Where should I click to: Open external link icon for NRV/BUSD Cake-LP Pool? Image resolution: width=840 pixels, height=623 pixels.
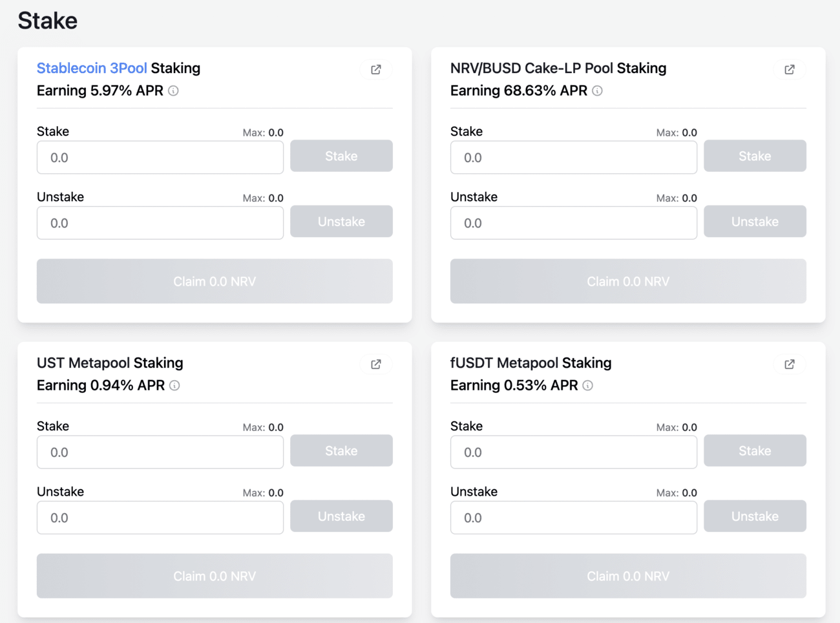790,69
